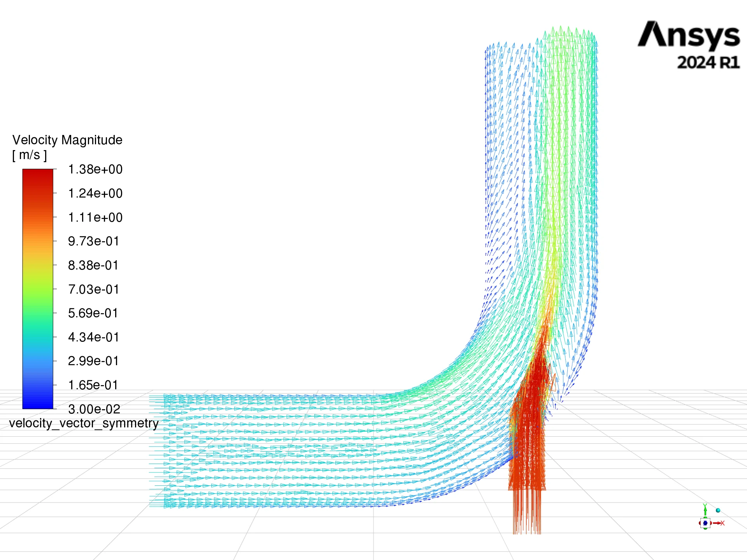Click the XYZ axis triad icon
Viewport: 747px width, 560px height.
[x=711, y=517]
